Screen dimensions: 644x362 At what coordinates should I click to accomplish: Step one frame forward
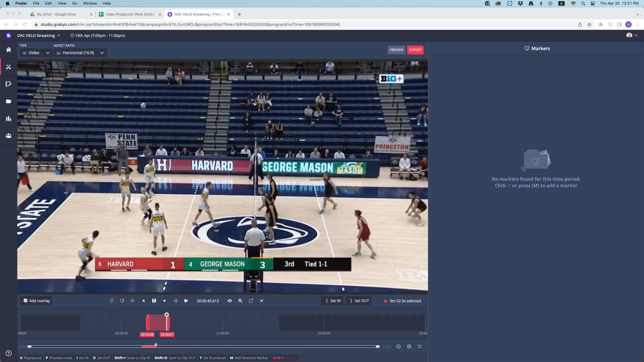(165, 301)
